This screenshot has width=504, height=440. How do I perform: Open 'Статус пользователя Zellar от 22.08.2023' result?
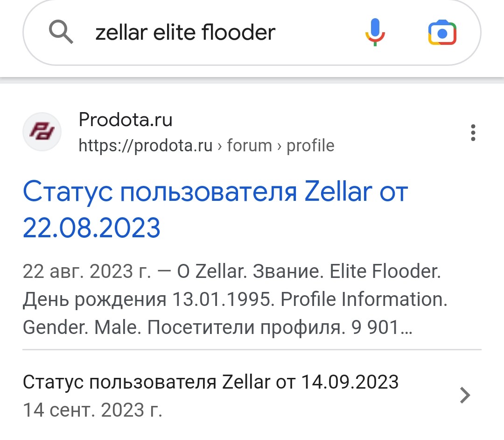coord(215,192)
